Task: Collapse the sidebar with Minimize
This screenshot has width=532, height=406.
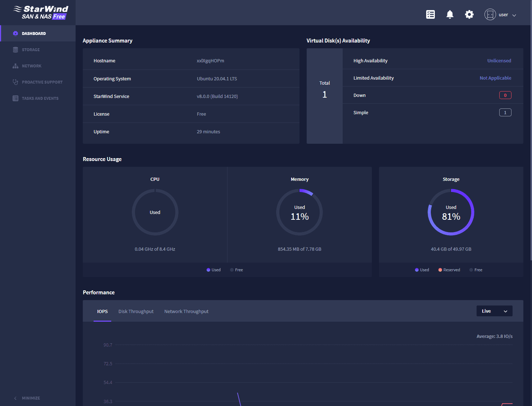Action: coord(27,398)
